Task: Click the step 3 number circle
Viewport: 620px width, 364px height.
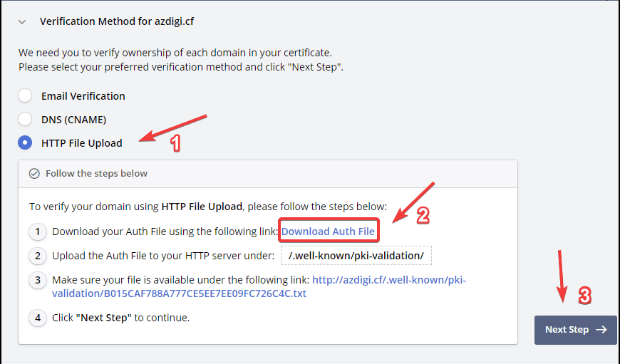Action: [x=38, y=280]
